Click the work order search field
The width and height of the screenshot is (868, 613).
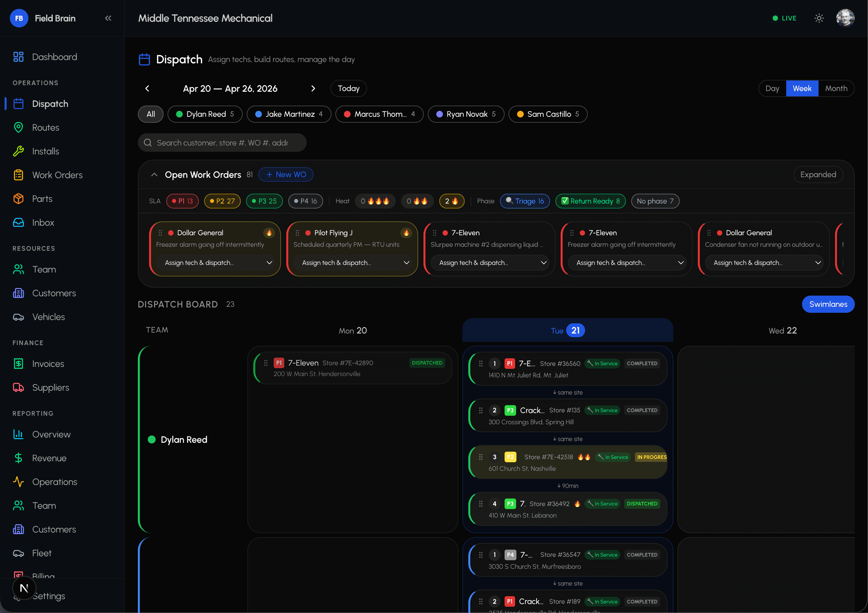[222, 143]
